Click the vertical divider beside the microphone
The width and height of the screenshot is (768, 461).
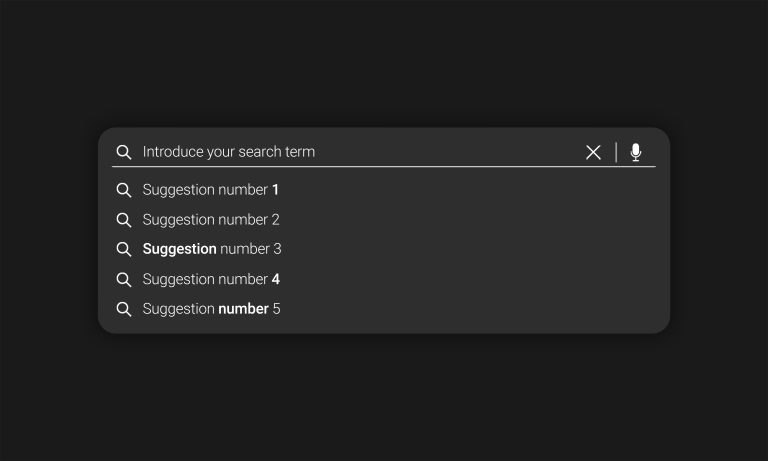tap(616, 152)
